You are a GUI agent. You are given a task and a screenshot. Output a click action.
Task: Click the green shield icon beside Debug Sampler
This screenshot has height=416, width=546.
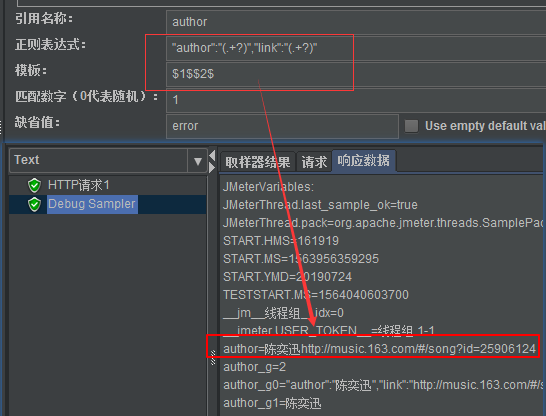click(x=34, y=204)
